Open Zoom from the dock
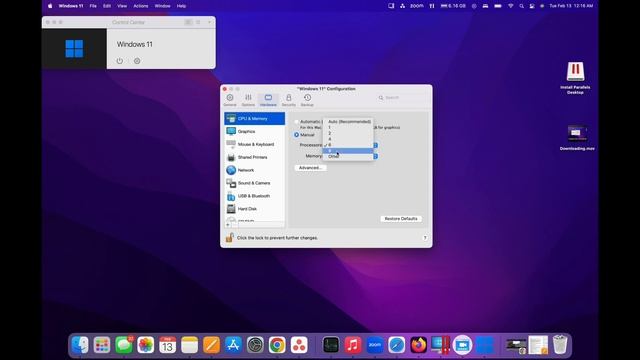Viewport: 640px width, 360px height. click(x=375, y=345)
